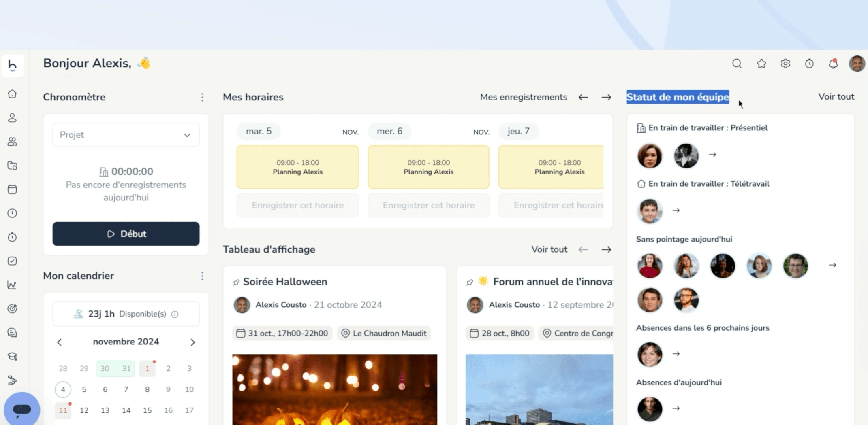This screenshot has width=868, height=425.
Task: Open the notifications bell icon
Action: pyautogui.click(x=833, y=64)
